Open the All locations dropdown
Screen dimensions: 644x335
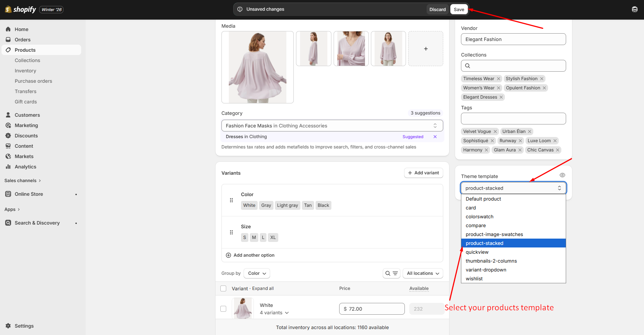click(423, 273)
